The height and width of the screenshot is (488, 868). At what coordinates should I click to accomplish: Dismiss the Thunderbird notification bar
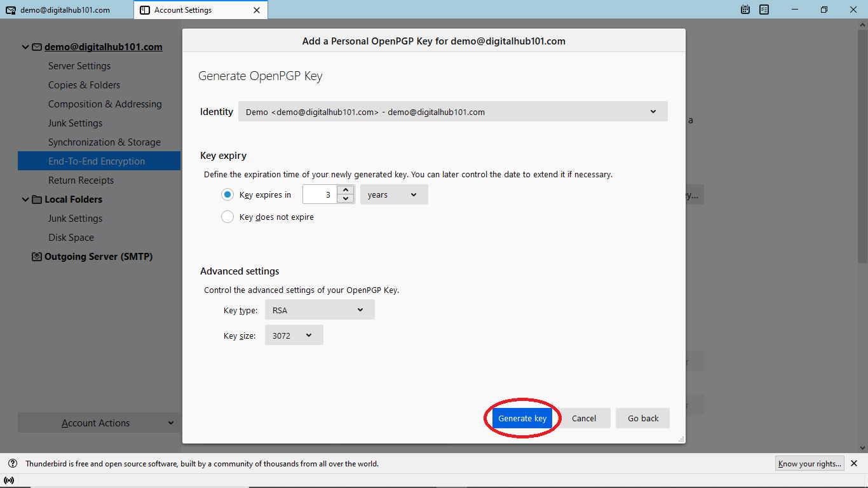pyautogui.click(x=854, y=463)
